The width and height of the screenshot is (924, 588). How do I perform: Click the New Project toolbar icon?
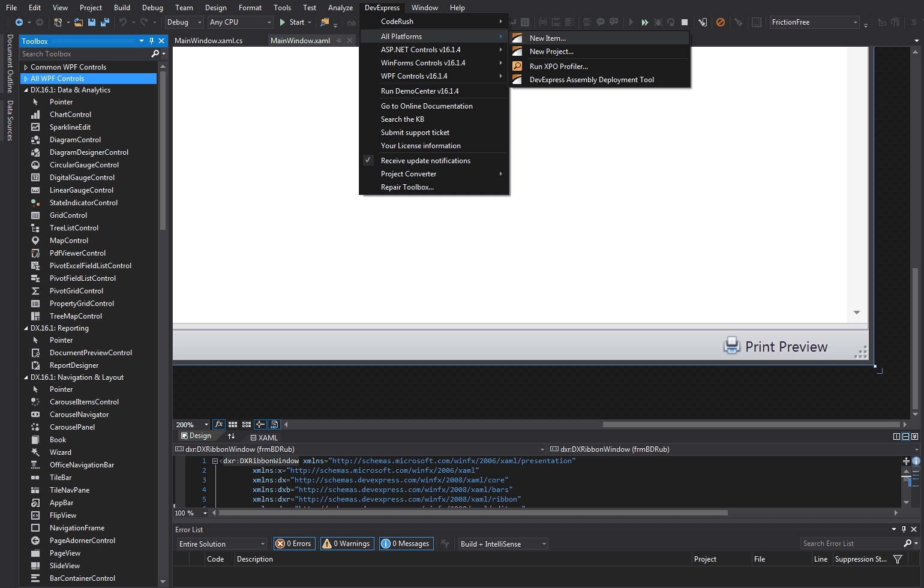coord(58,22)
